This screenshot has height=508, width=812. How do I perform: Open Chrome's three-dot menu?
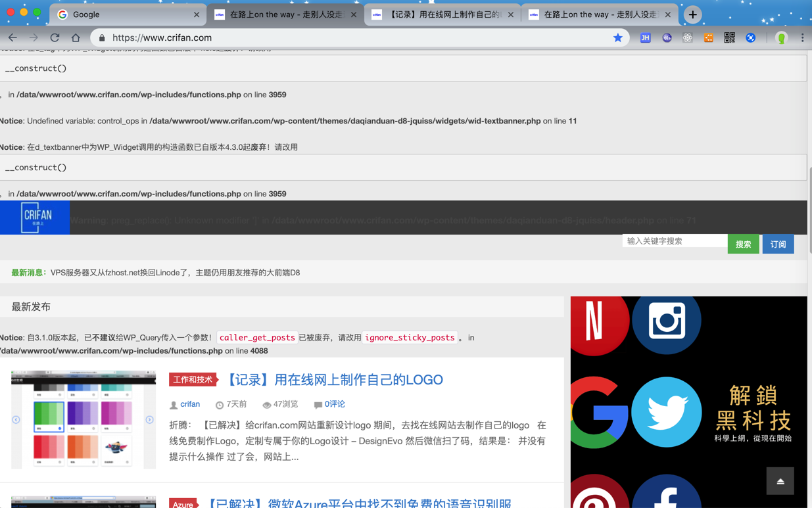click(x=802, y=38)
